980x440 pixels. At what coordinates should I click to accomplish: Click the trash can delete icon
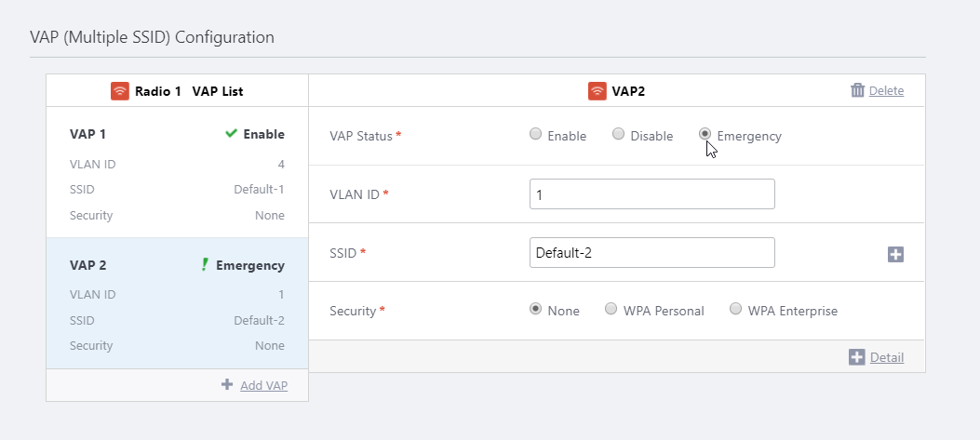tap(857, 90)
